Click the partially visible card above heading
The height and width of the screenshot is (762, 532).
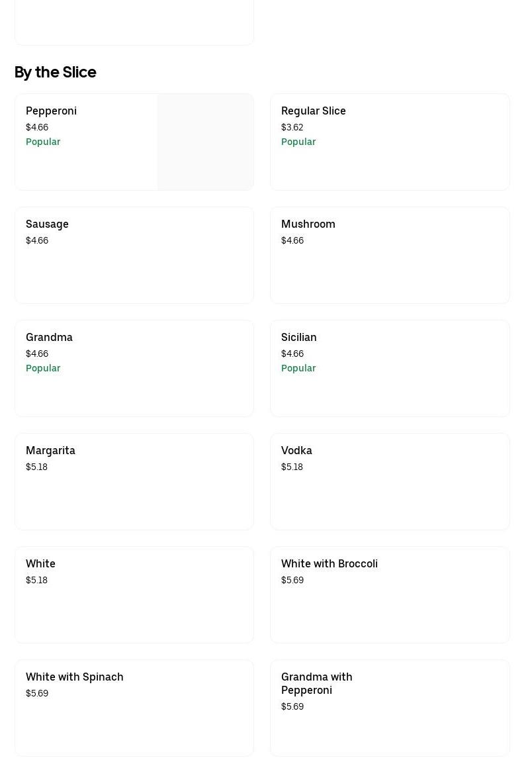click(134, 23)
